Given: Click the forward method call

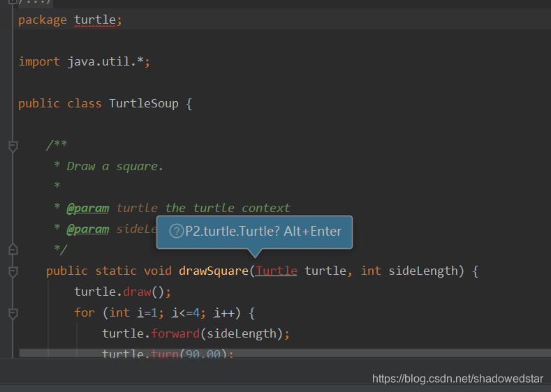Looking at the screenshot, I should coord(175,333).
